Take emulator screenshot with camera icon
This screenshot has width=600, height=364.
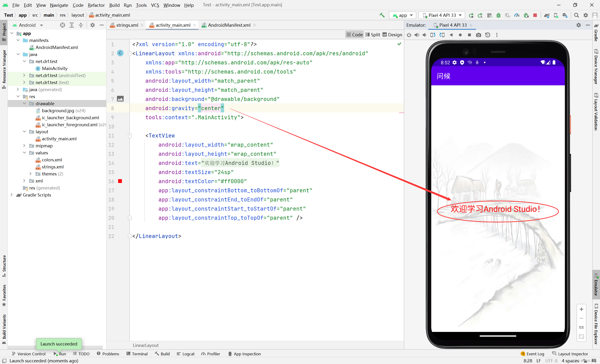[479, 35]
